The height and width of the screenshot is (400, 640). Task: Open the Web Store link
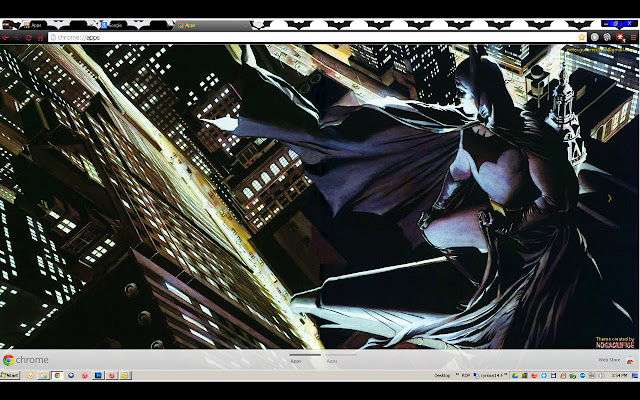(609, 360)
